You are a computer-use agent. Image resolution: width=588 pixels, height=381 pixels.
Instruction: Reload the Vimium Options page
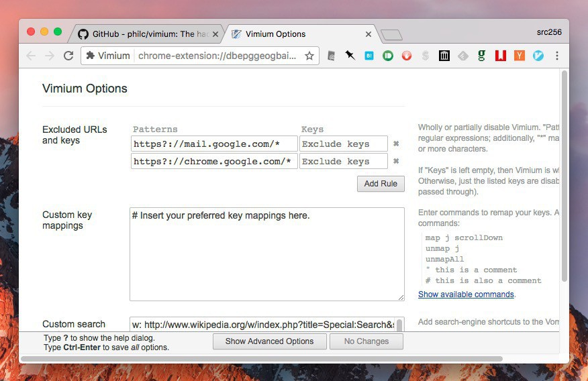click(68, 56)
